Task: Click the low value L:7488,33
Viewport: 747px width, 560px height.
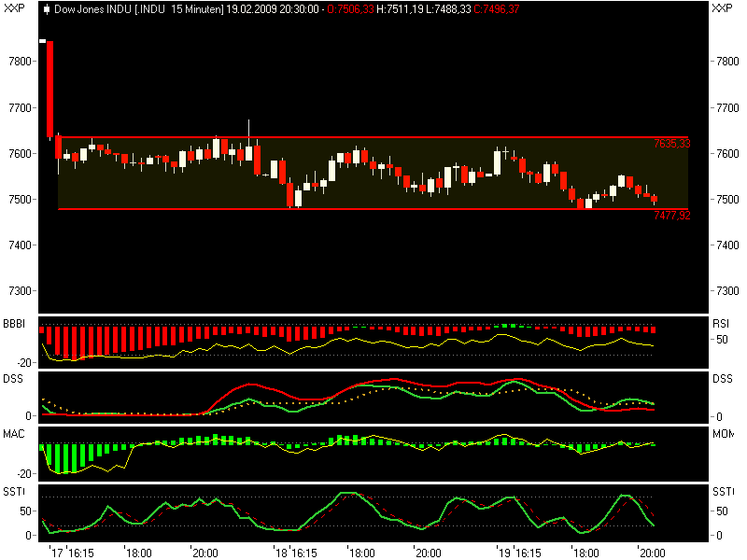Action: [x=448, y=9]
